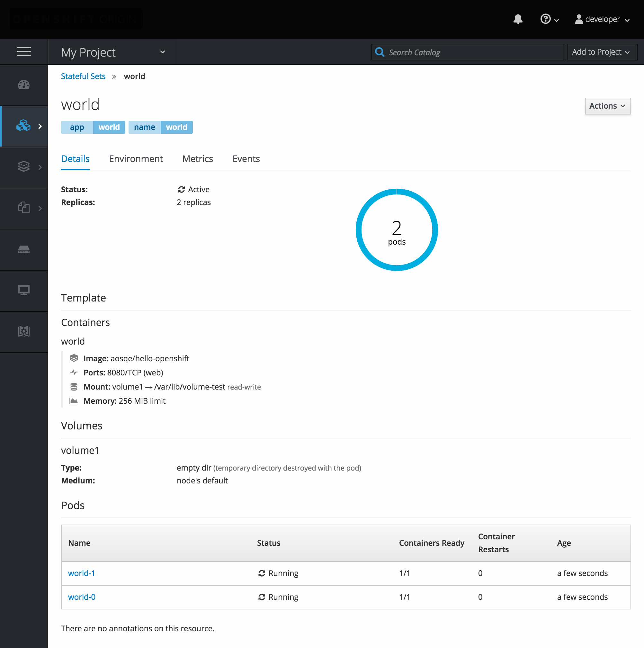Viewport: 644px width, 648px height.
Task: Click the server/infrastructure icon in sidebar
Action: [23, 249]
